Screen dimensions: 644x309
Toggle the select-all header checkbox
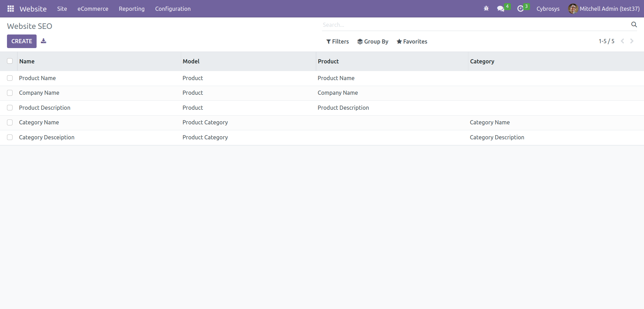coord(10,61)
